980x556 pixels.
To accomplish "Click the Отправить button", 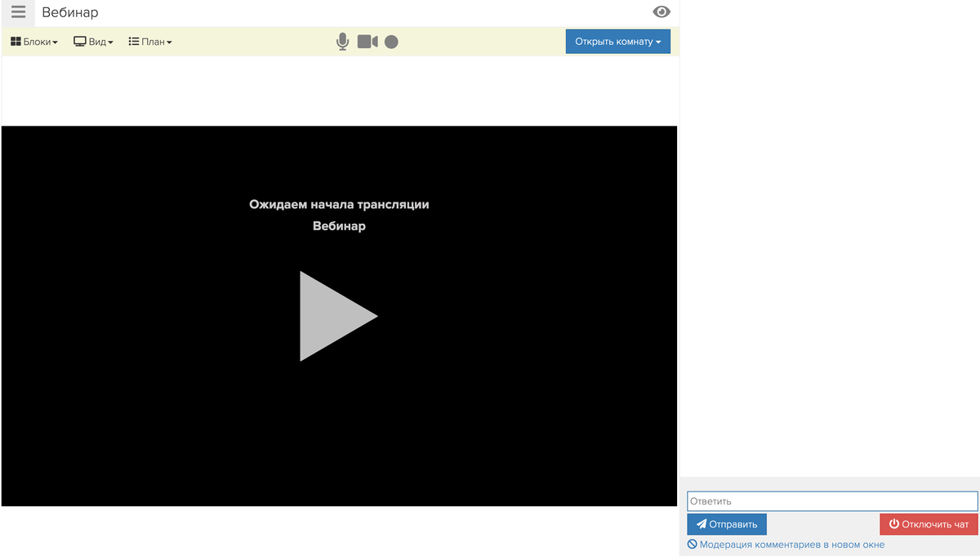I will 727,524.
